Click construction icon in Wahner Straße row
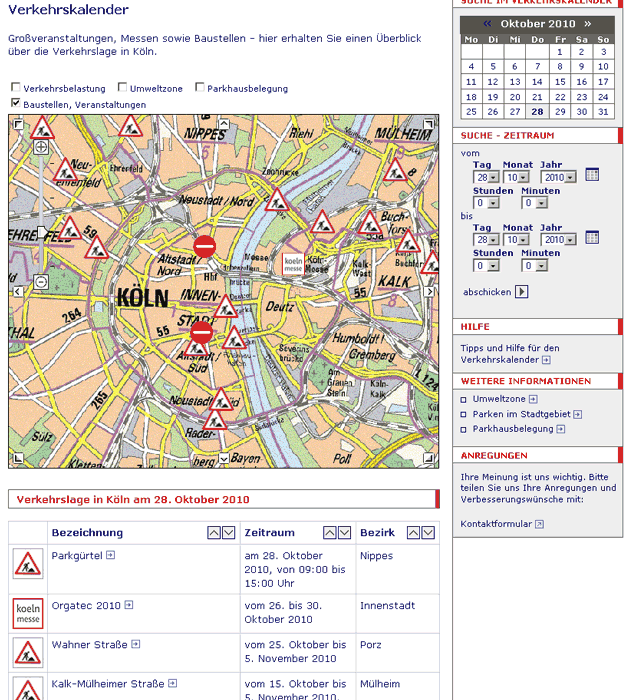 pyautogui.click(x=28, y=653)
